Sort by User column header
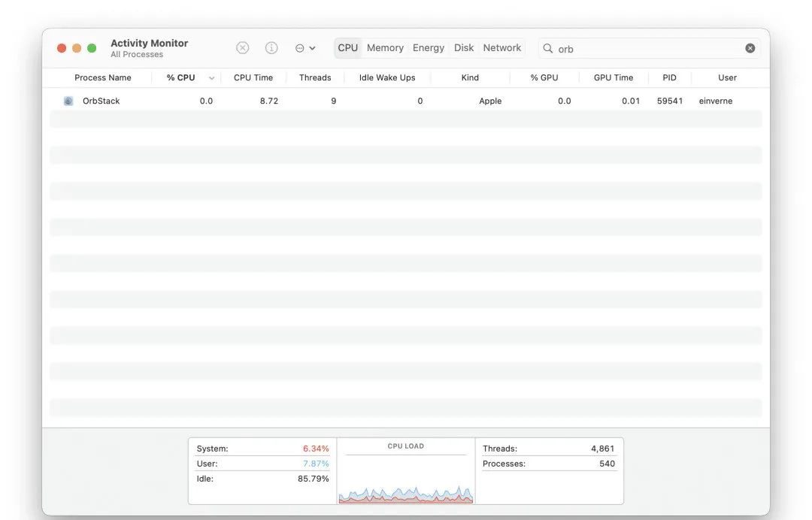The height and width of the screenshot is (520, 812). (x=727, y=77)
